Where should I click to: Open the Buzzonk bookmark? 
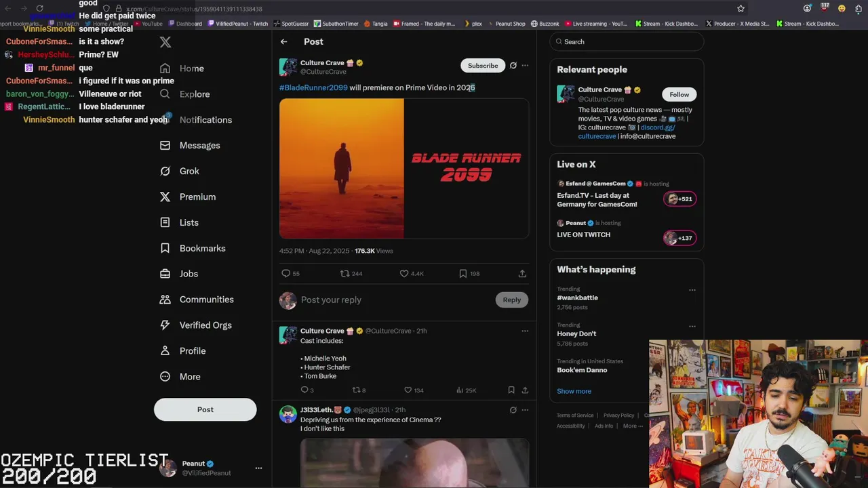545,24
